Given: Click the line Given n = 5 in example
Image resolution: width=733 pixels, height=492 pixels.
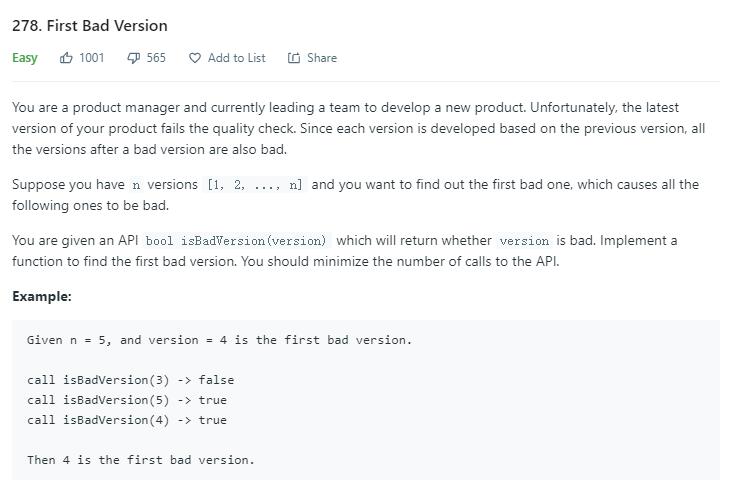Looking at the screenshot, I should point(219,340).
